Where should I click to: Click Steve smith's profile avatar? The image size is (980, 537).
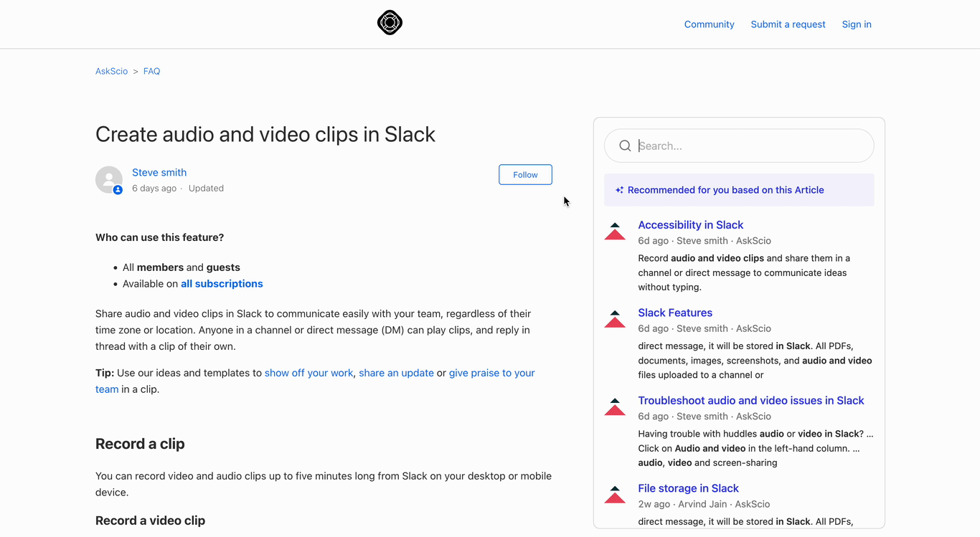point(108,179)
